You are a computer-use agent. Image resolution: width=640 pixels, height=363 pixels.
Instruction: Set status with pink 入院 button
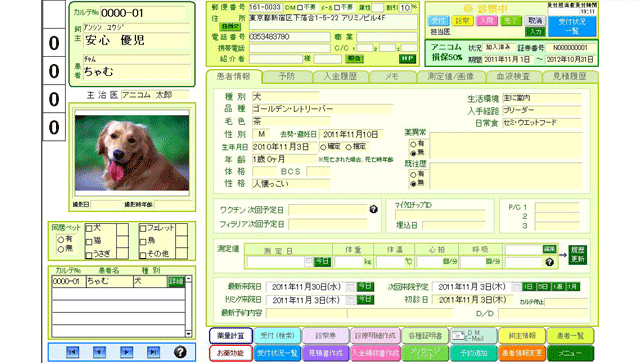[487, 20]
